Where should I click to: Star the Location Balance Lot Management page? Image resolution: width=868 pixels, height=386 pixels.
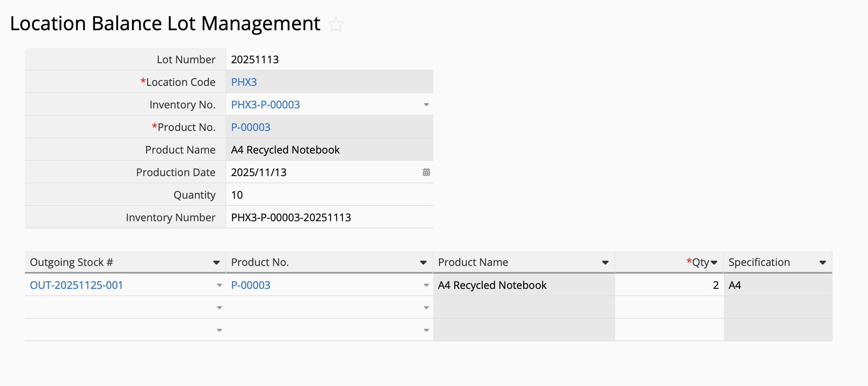click(x=335, y=25)
